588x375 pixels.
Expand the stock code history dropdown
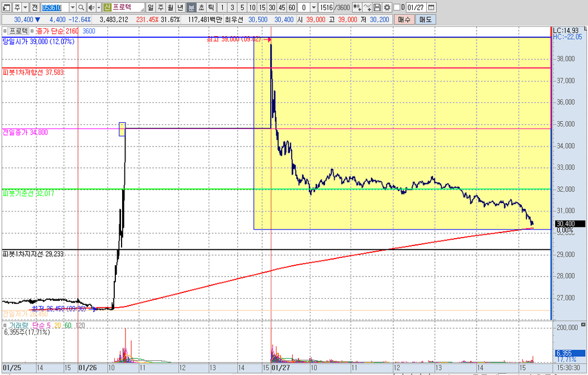(72, 7)
